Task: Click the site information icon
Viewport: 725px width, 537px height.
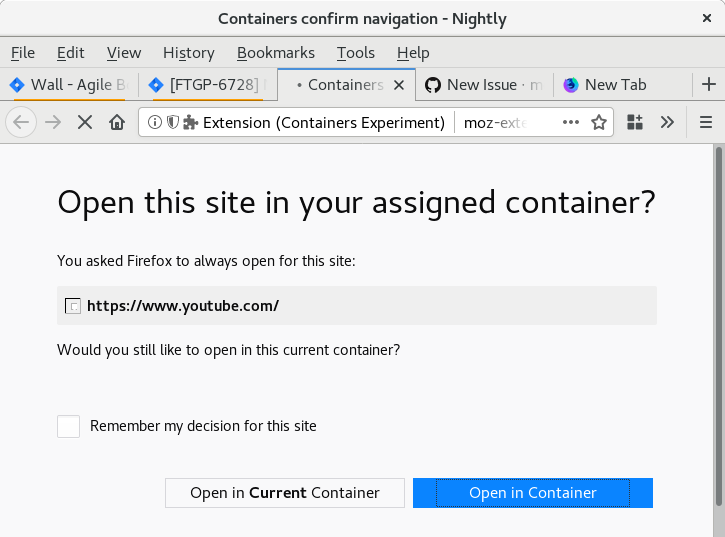Action: pos(155,122)
